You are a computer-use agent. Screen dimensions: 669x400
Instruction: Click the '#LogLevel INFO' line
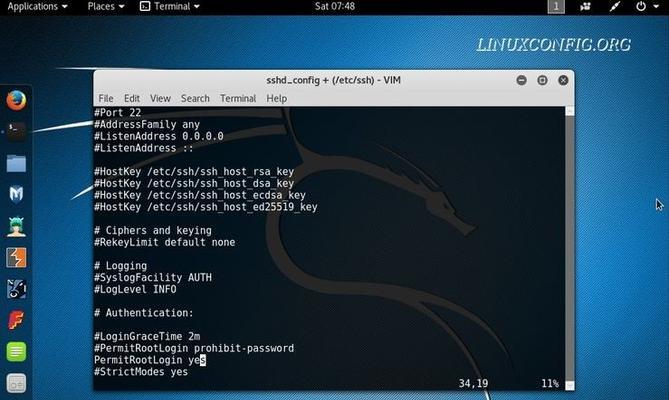click(x=135, y=290)
